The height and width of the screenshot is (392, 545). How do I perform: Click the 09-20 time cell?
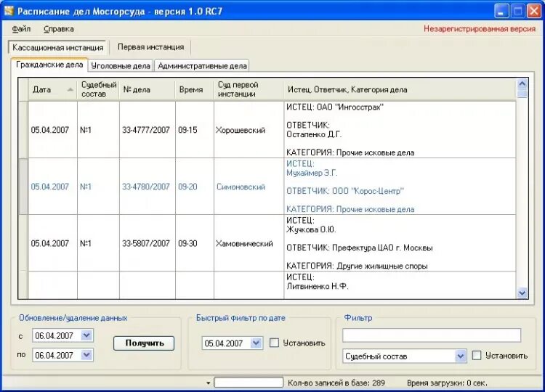pyautogui.click(x=195, y=187)
